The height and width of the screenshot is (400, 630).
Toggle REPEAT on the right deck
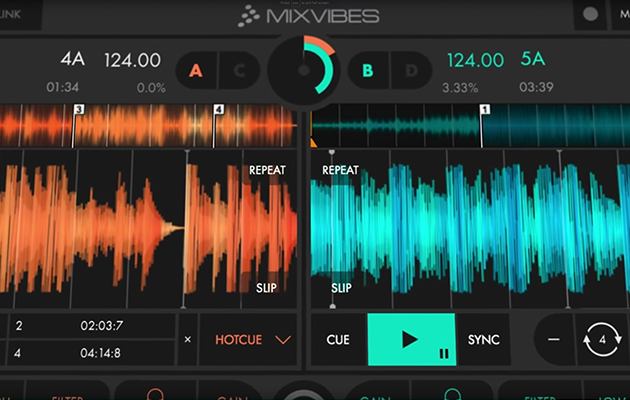coord(340,171)
